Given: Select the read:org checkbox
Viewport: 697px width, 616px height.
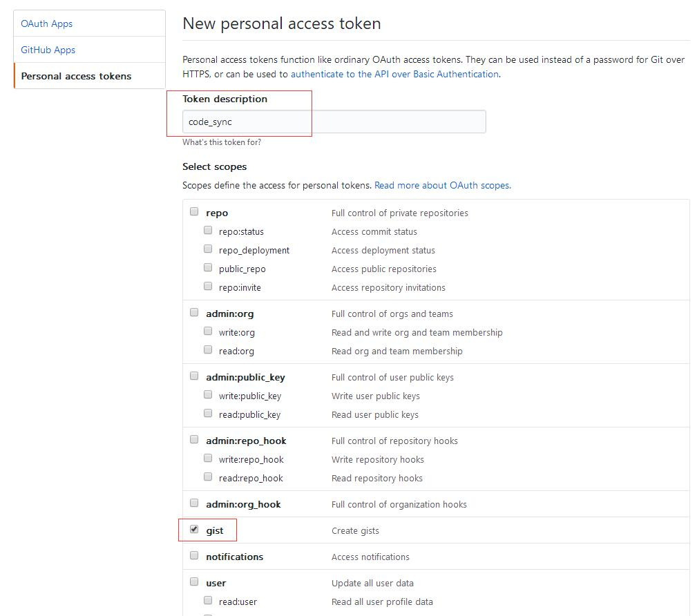Looking at the screenshot, I should click(x=208, y=350).
